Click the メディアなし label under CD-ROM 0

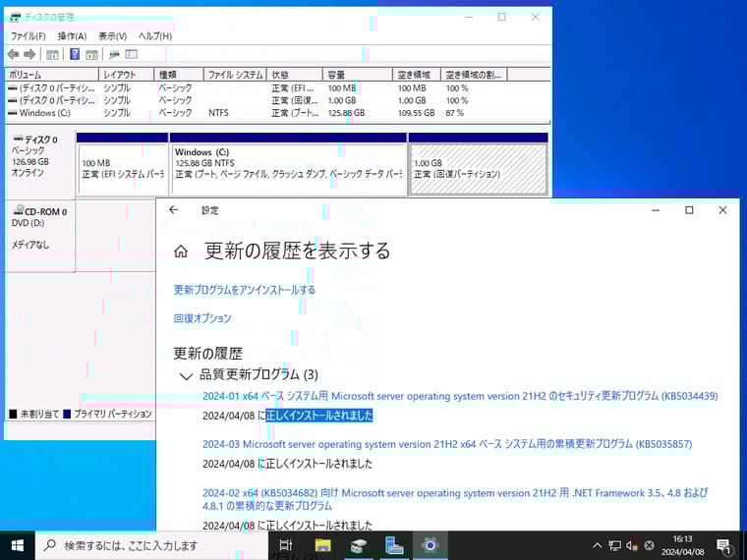(30, 245)
